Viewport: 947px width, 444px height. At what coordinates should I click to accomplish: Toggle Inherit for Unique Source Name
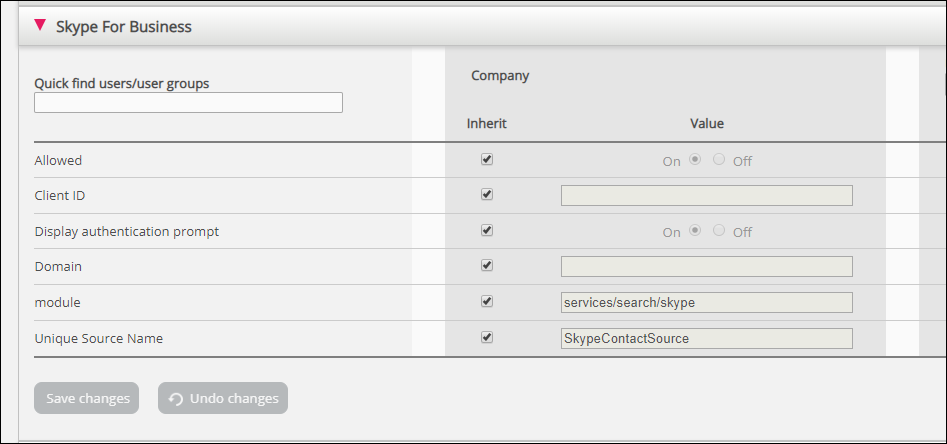[x=487, y=338]
